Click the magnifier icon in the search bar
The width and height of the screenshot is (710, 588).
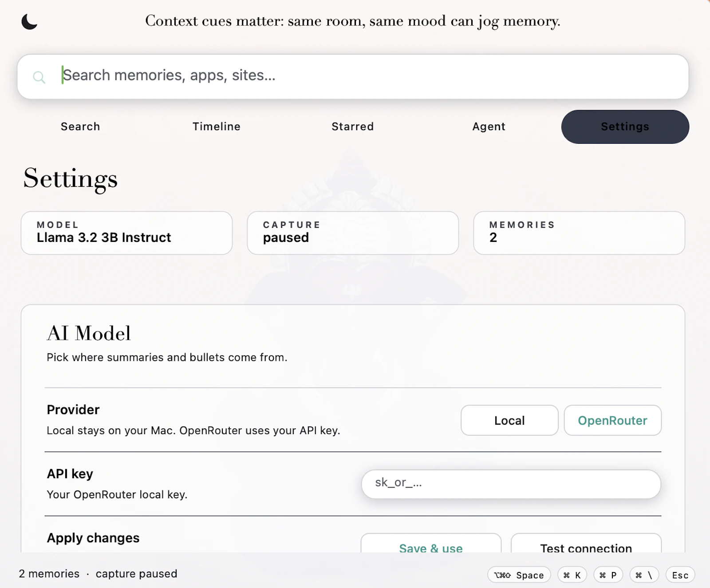pyautogui.click(x=39, y=77)
